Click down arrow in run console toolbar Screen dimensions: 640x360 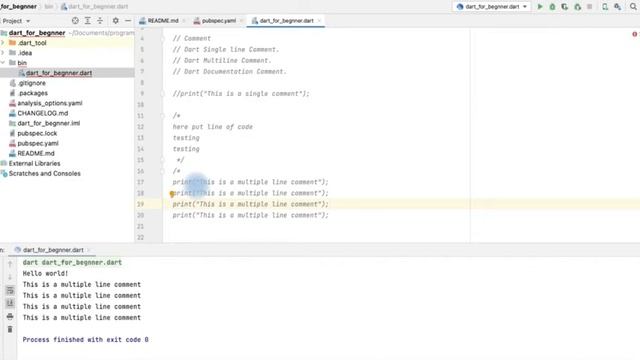pyautogui.click(x=10, y=277)
